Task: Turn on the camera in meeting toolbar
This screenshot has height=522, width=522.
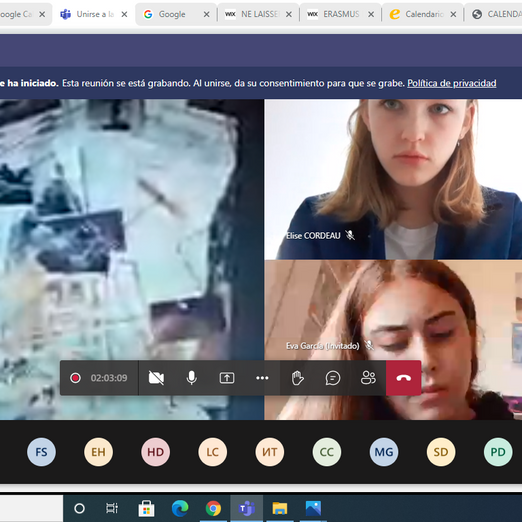Action: [x=156, y=378]
